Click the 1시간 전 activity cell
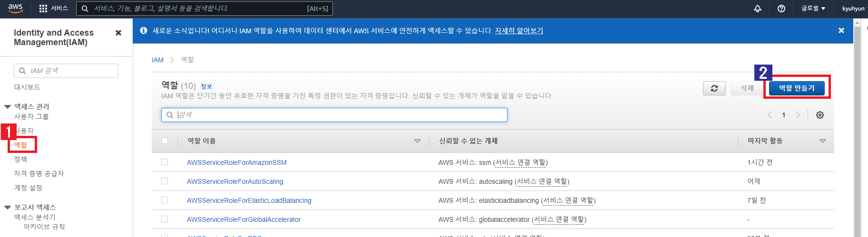The image size is (868, 237). point(760,162)
